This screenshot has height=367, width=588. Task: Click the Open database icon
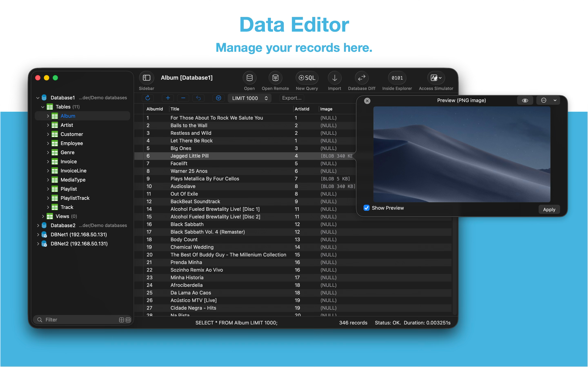[249, 78]
